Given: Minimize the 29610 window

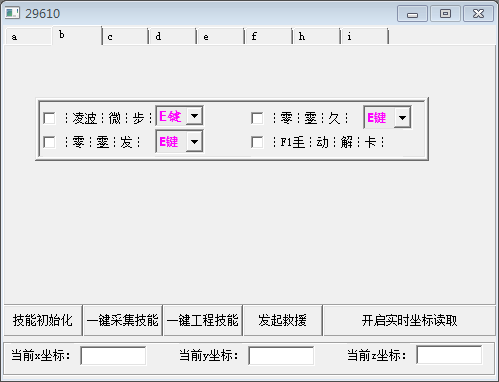Looking at the screenshot, I should point(412,14).
